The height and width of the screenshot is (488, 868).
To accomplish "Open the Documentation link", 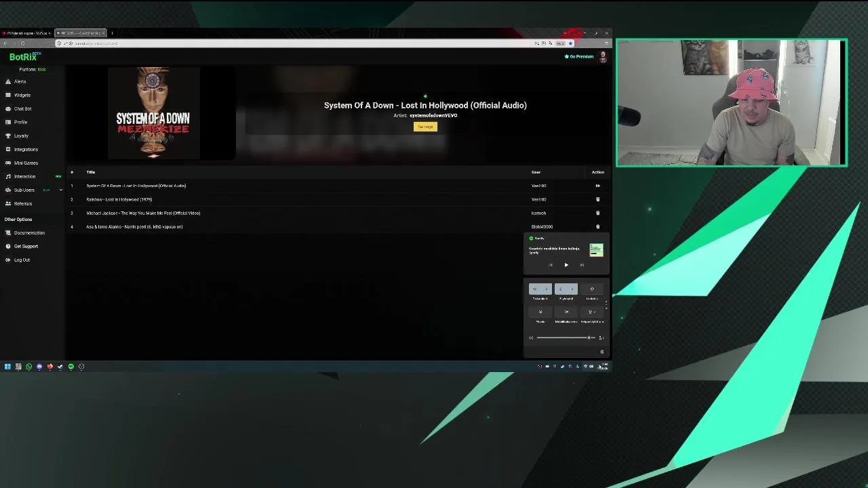I will (x=29, y=232).
